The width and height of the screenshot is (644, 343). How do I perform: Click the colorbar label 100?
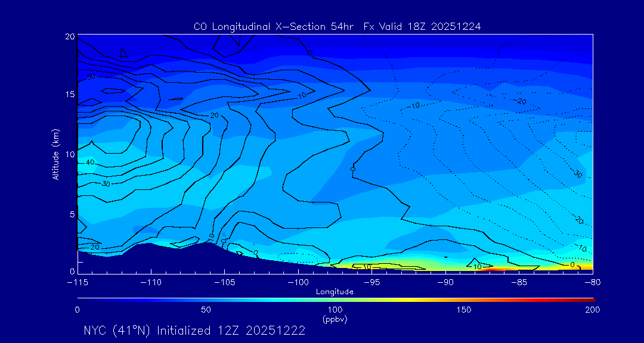[x=335, y=310]
